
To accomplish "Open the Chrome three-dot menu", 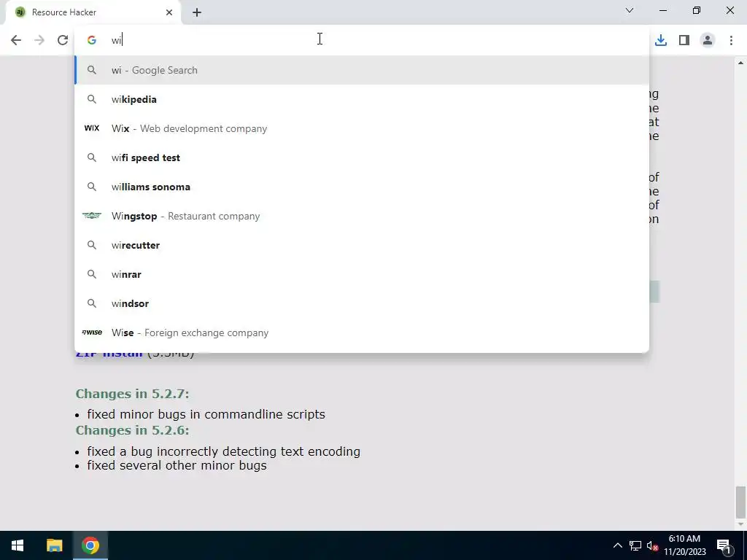I will pos(731,40).
